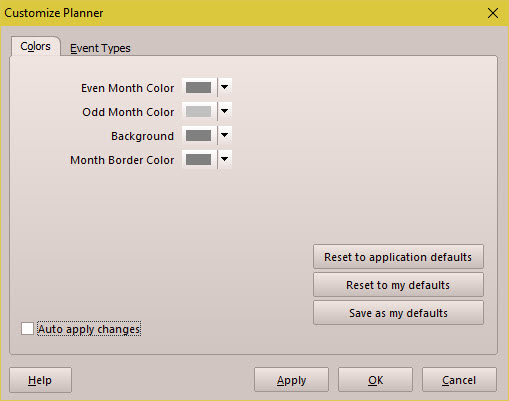Click Save as my defaults
Viewport: 509px width, 401px height.
click(x=398, y=313)
